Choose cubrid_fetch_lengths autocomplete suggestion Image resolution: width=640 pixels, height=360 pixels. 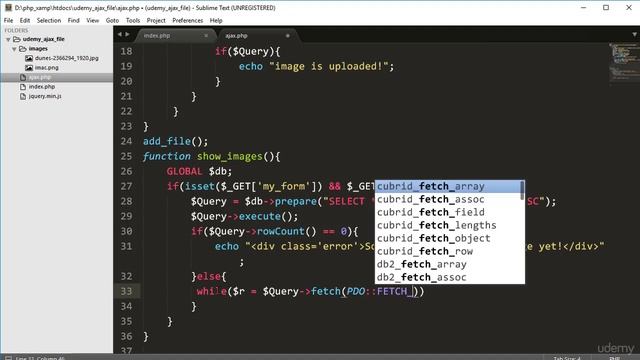448,225
